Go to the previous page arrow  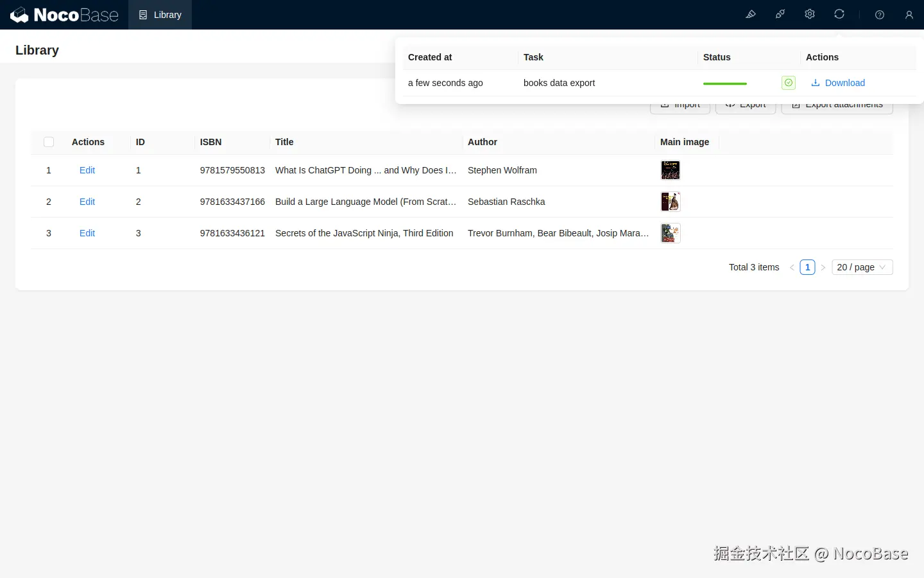coord(792,267)
